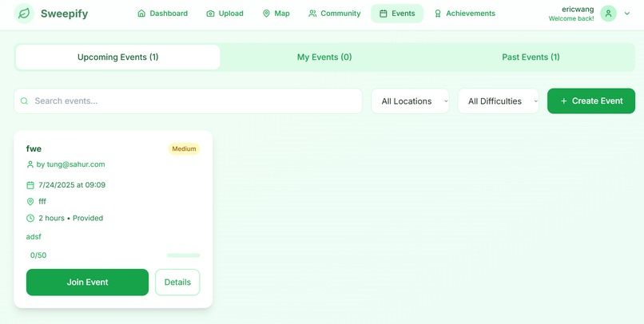
Task: Open the Map page
Action: [x=276, y=14]
